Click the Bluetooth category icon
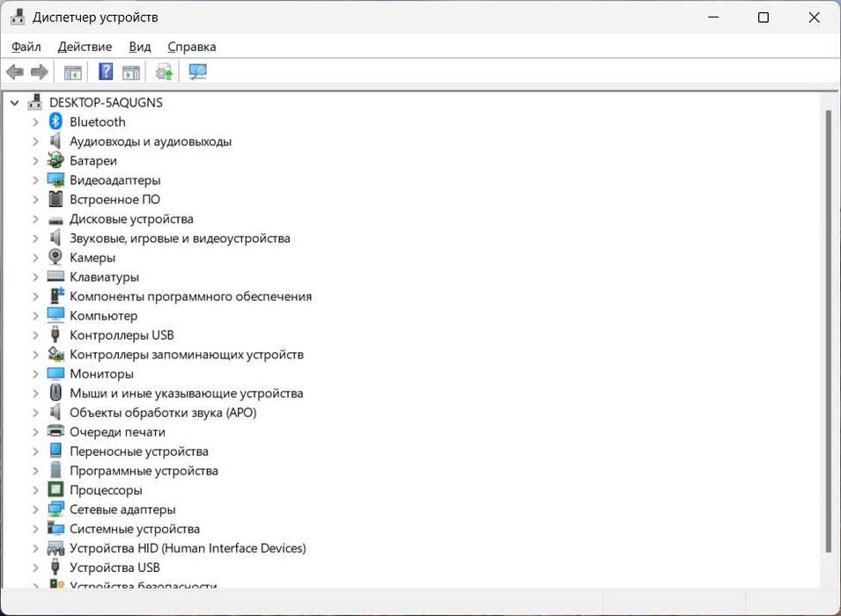 tap(55, 121)
